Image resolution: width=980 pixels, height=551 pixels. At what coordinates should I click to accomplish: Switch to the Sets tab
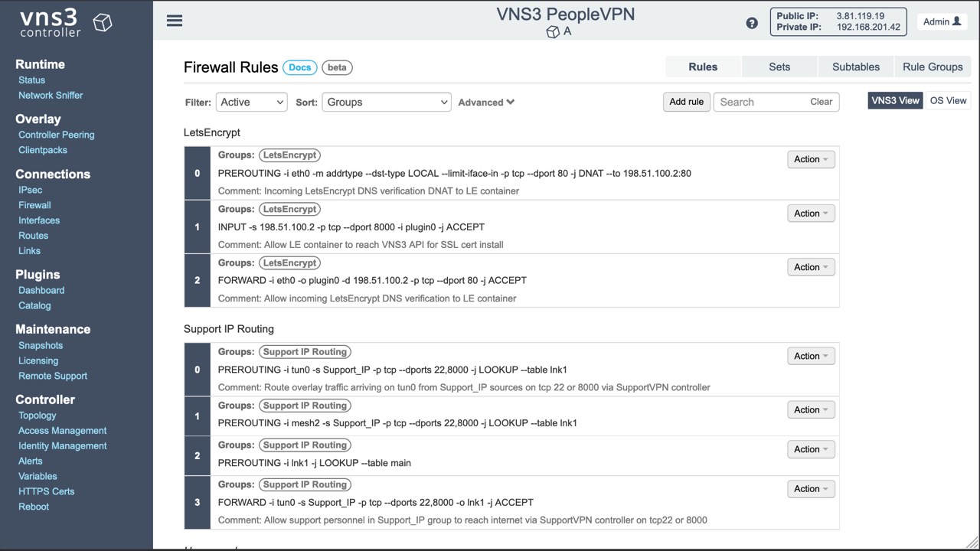click(x=779, y=67)
